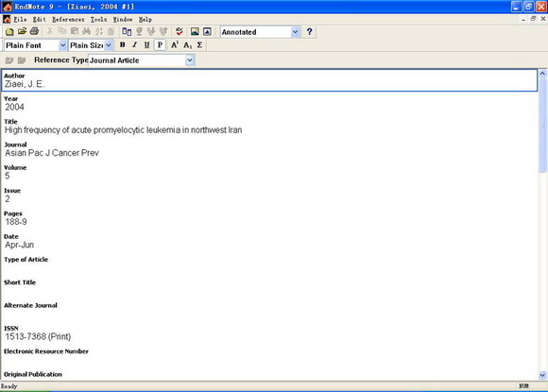Click the scroll down arrow of the vertical scrollbar
Image resolution: width=548 pixels, height=392 pixels.
pos(542,375)
